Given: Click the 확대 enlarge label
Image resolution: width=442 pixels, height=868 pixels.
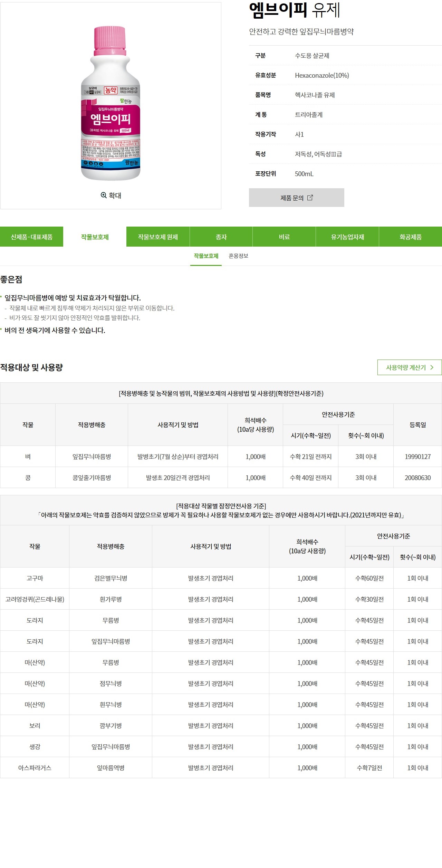Looking at the screenshot, I should pyautogui.click(x=115, y=195).
